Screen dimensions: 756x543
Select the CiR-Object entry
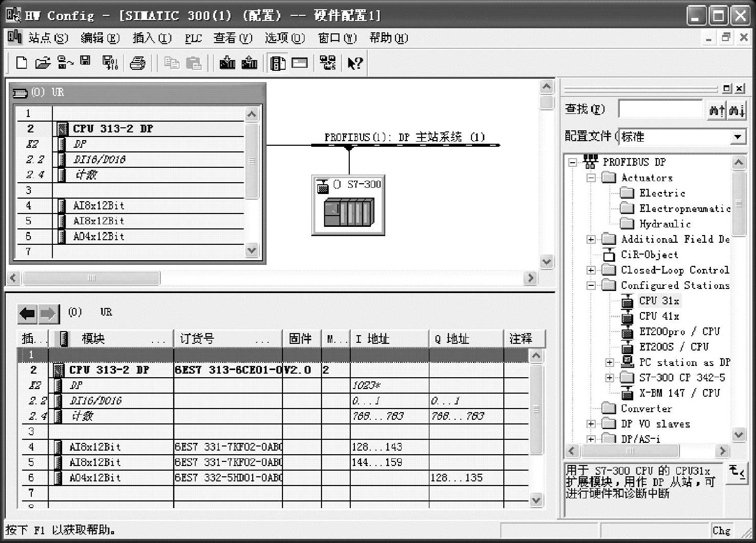pyautogui.click(x=650, y=255)
